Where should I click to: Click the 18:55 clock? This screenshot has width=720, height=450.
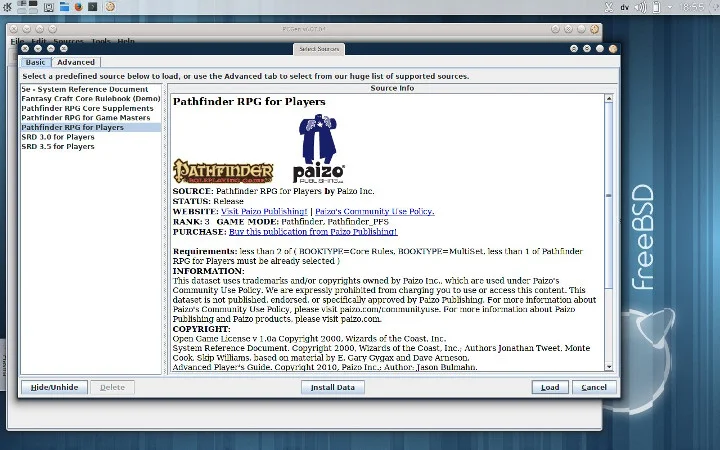pos(691,7)
